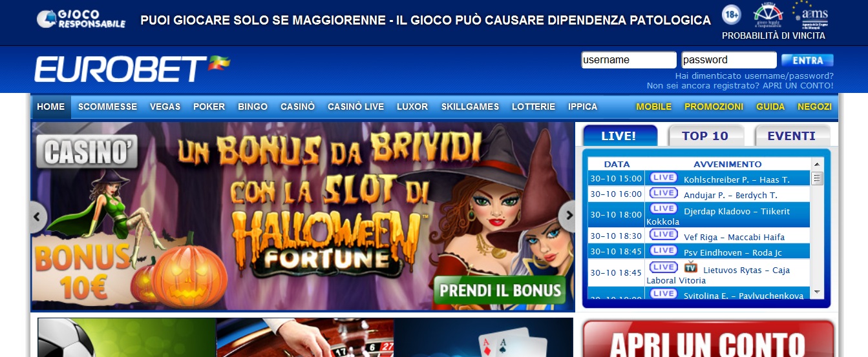The height and width of the screenshot is (357, 868).
Task: Click the ENTRA login button
Action: point(807,60)
